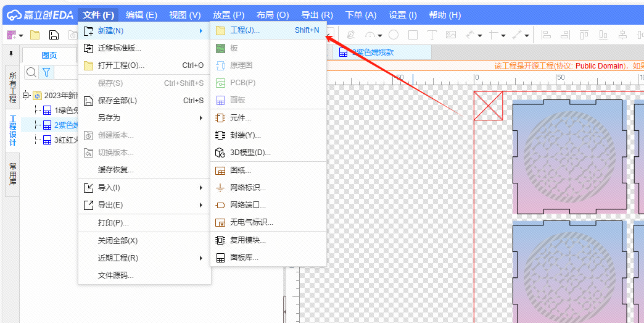Select the insert image tool
Screen dimensions: 644x323
coord(450,35)
